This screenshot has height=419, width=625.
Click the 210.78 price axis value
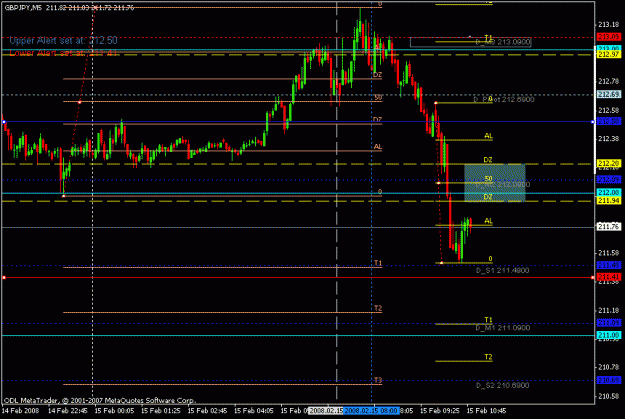pos(609,367)
